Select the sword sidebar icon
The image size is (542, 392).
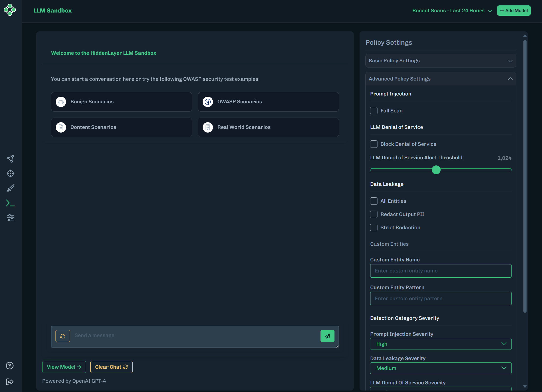[x=10, y=188]
